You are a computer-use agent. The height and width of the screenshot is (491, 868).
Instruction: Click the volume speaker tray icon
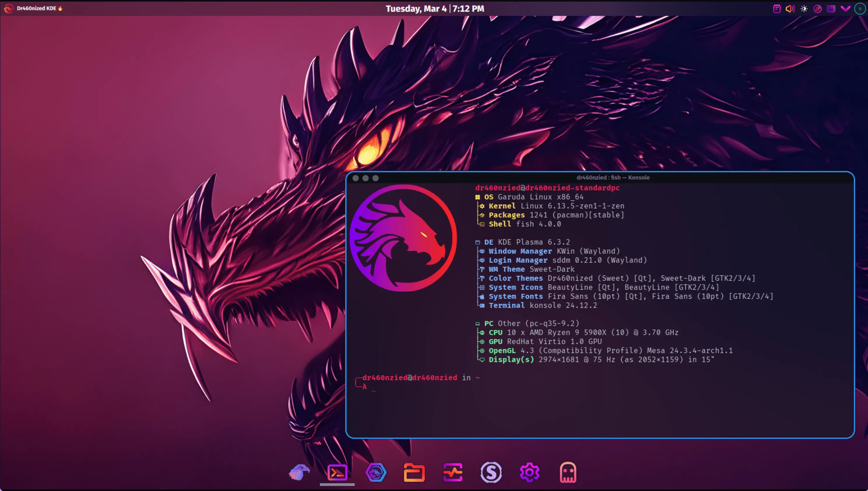coord(790,8)
